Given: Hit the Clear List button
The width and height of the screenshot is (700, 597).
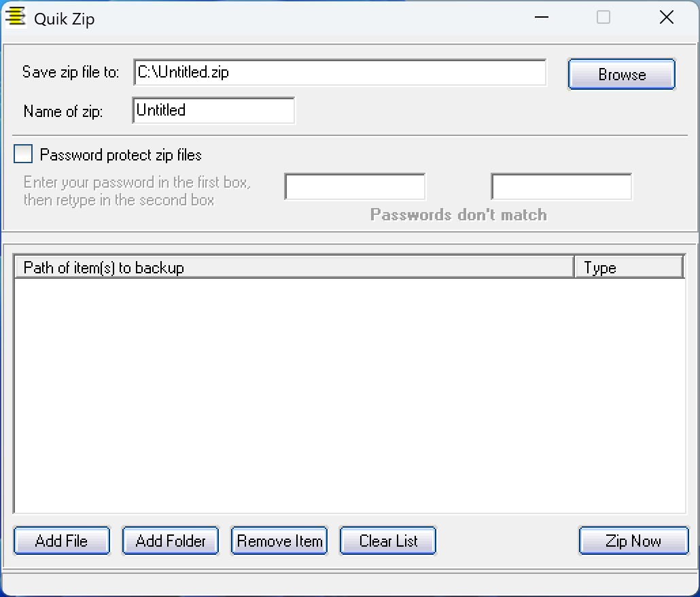Looking at the screenshot, I should click(x=387, y=541).
